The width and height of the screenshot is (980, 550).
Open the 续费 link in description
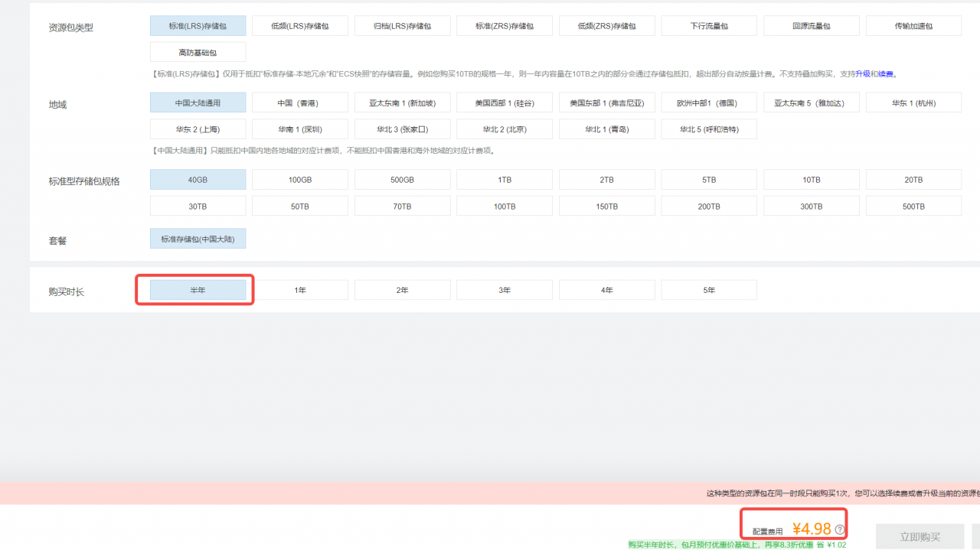(885, 74)
